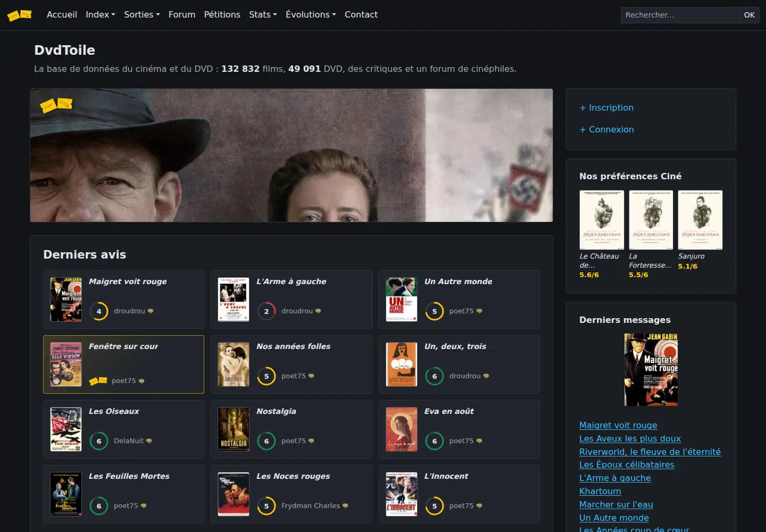766x532 pixels.
Task: Click the Les Oiseaux poster thumbnail
Action: 66,429
